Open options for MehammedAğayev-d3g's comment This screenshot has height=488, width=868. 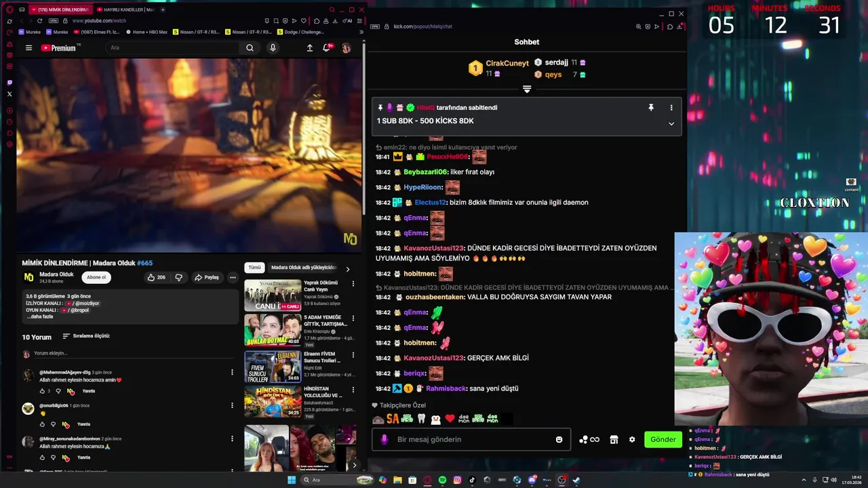pos(232,372)
